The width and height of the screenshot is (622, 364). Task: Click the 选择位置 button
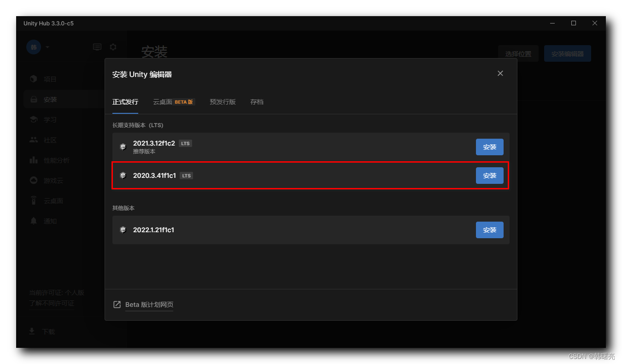pos(518,54)
